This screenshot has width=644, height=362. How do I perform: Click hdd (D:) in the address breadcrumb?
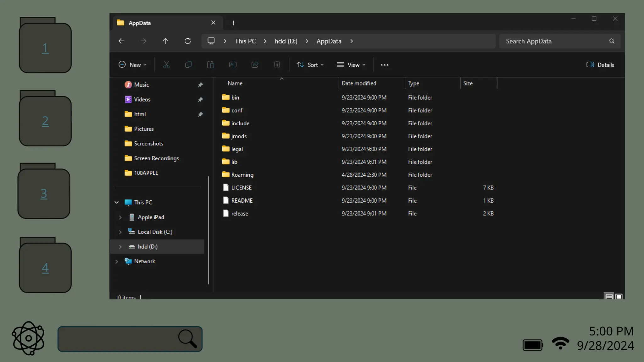[286, 41]
